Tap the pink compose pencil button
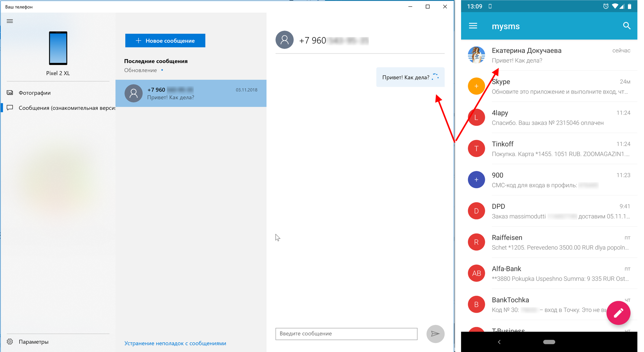The width and height of the screenshot is (644, 352). 618,313
